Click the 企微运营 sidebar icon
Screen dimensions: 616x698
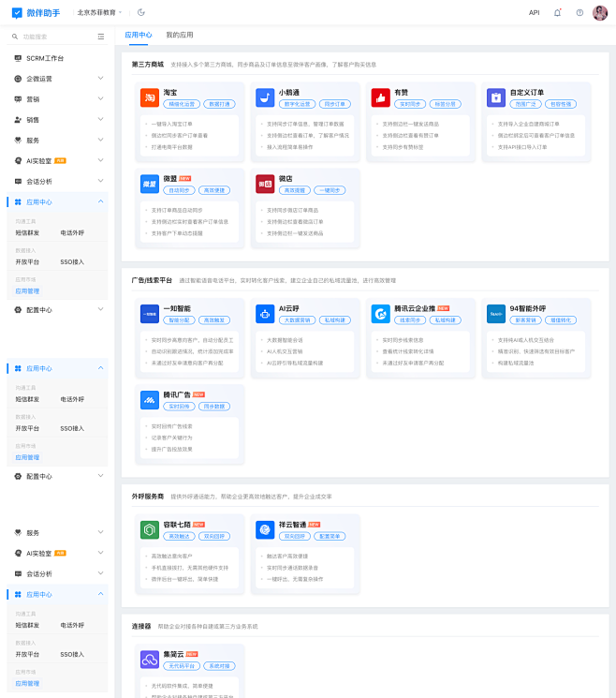click(x=18, y=79)
